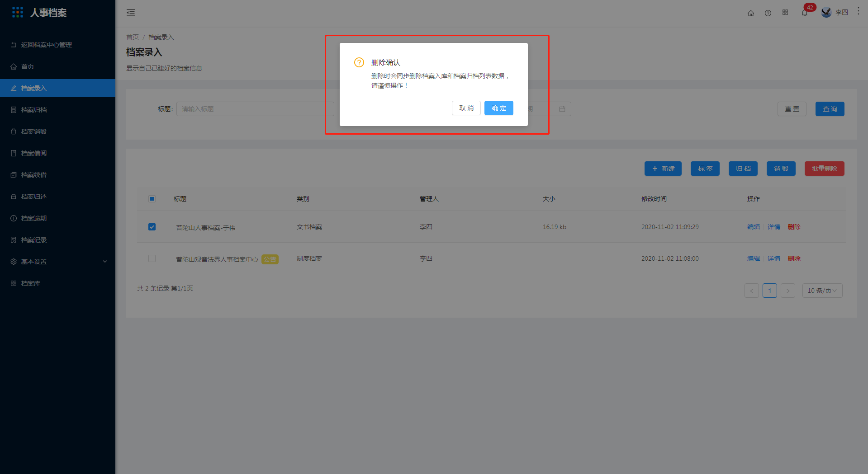
Task: Click 详情 for 普陀山人事档案-于伟
Action: click(x=774, y=227)
